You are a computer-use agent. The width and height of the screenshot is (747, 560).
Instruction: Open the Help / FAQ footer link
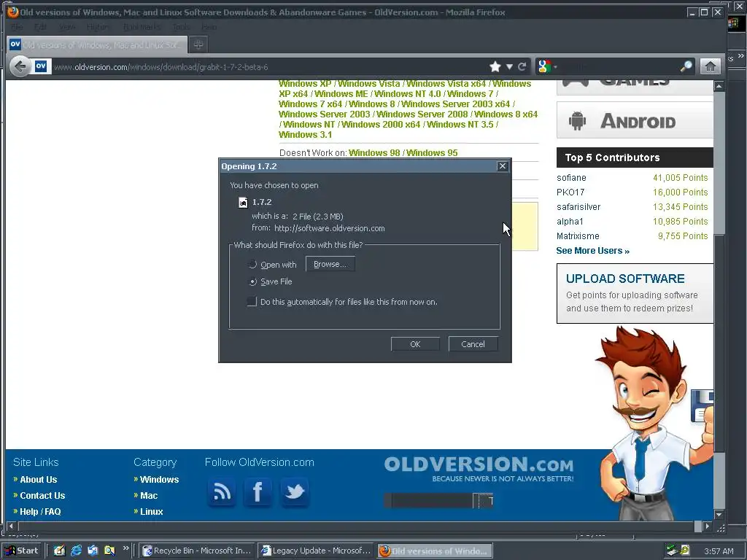(40, 511)
